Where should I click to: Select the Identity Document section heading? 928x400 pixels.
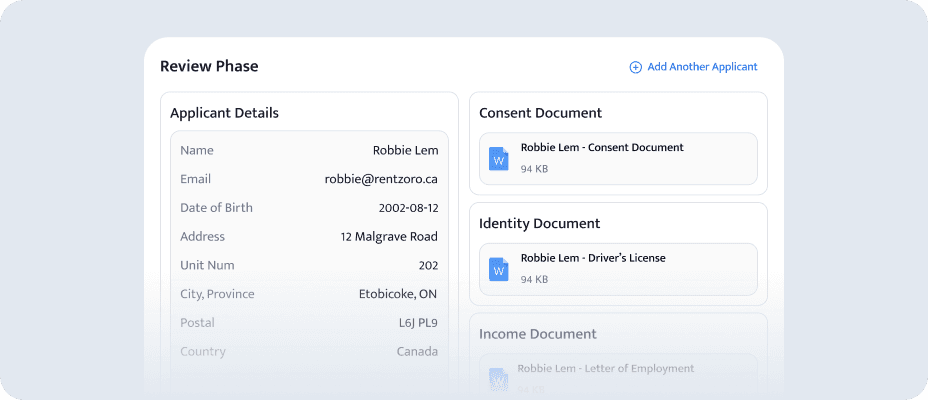pyautogui.click(x=539, y=224)
